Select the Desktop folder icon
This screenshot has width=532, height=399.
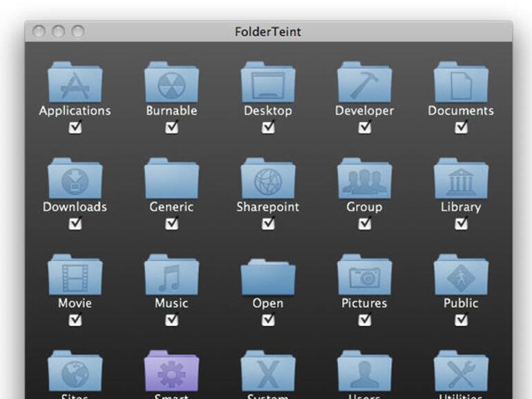point(268,81)
